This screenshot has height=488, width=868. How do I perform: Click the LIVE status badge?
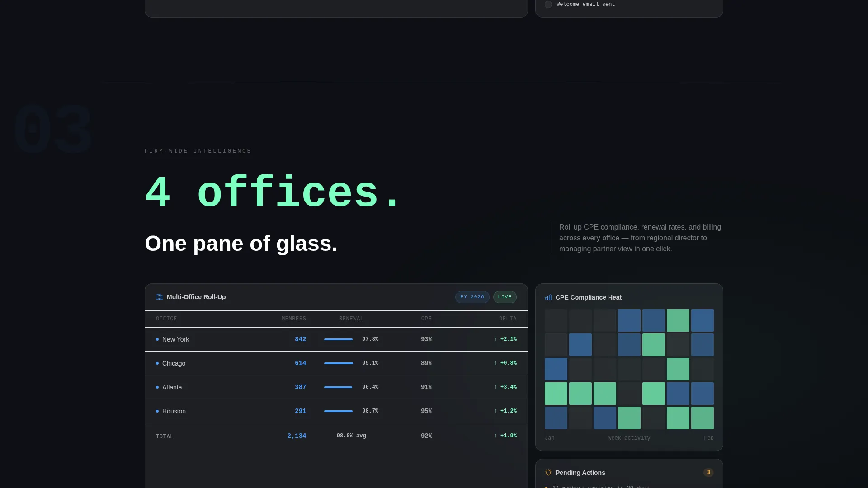[x=505, y=297]
